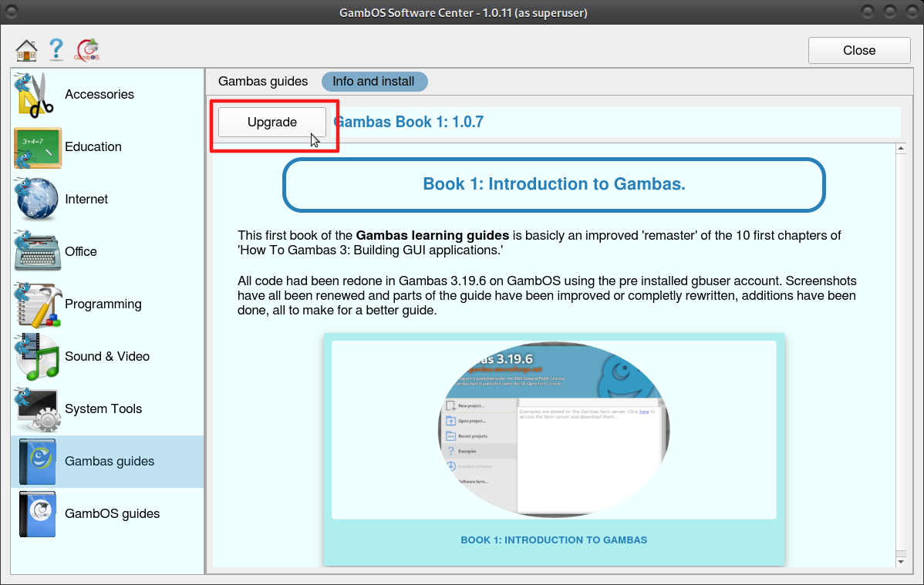Select the Info and install tab
The height and width of the screenshot is (585, 924).
point(374,82)
